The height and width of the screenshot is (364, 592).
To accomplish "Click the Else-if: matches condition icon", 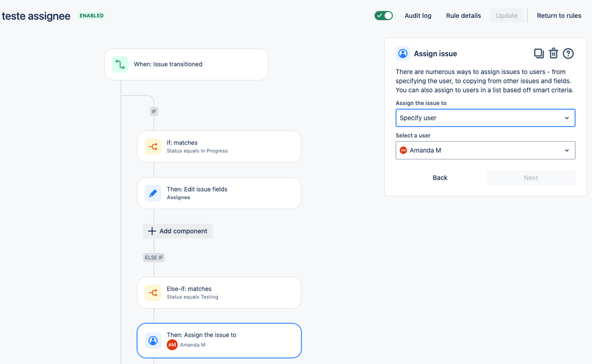I will [x=153, y=293].
